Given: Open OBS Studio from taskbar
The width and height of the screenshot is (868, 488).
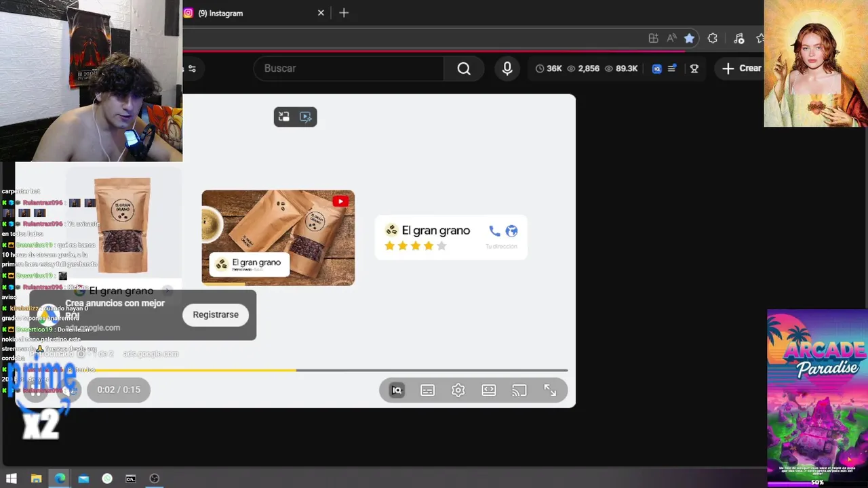Looking at the screenshot, I should coord(155,479).
